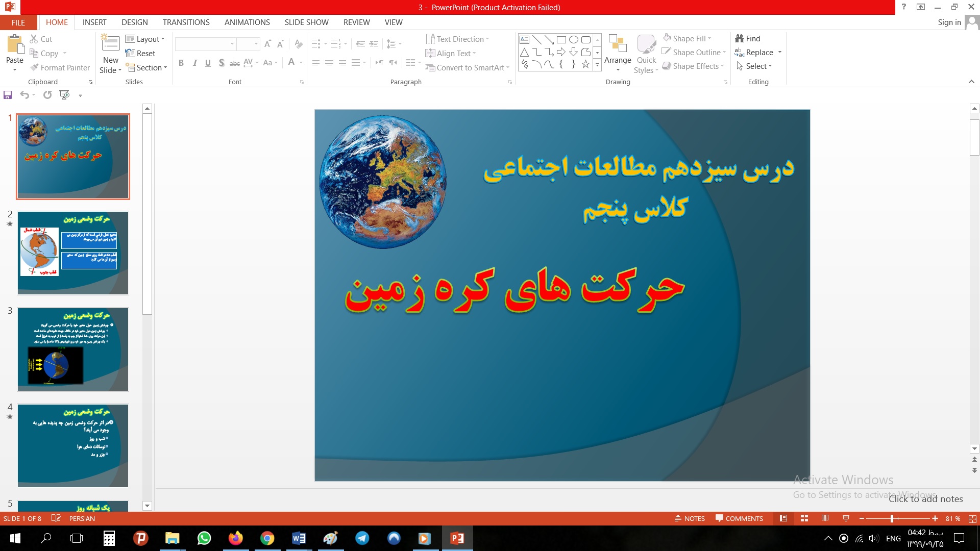Expand the Shape Fill color options
Viewport: 980px width, 551px height.
[x=709, y=38]
